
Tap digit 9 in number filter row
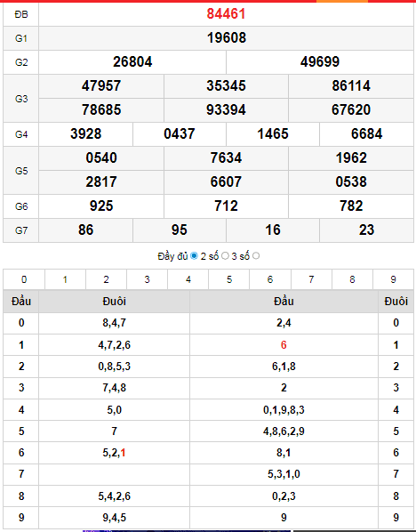(393, 279)
